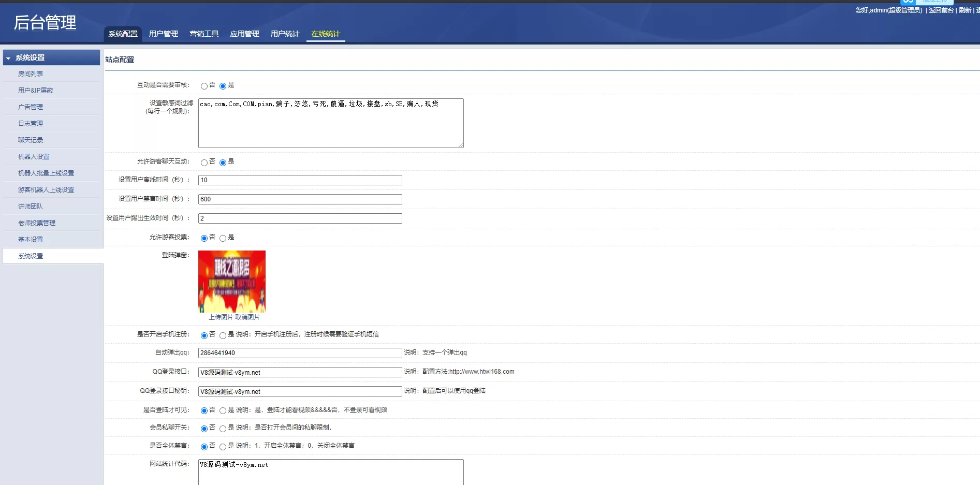Click the 登陆弹窗 image thumbnail

(x=232, y=282)
